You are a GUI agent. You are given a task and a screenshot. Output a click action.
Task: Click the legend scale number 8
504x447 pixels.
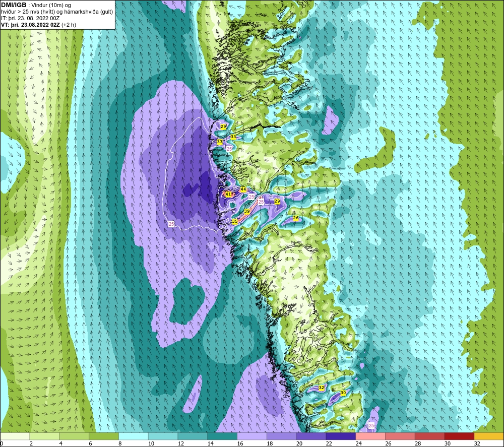120,443
